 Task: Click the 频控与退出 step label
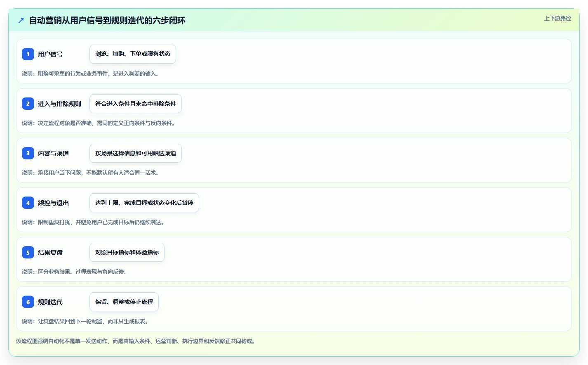(53, 203)
